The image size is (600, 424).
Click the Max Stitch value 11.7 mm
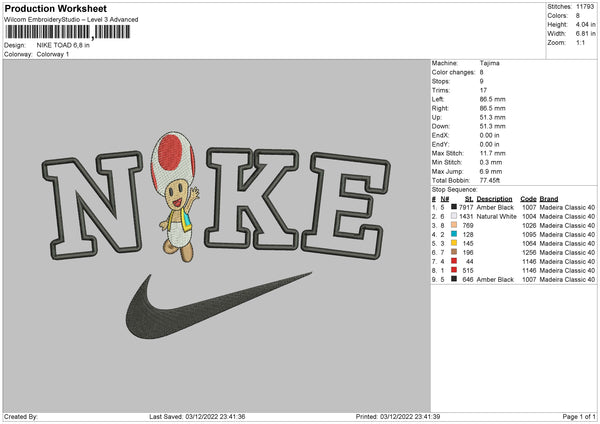coord(492,153)
